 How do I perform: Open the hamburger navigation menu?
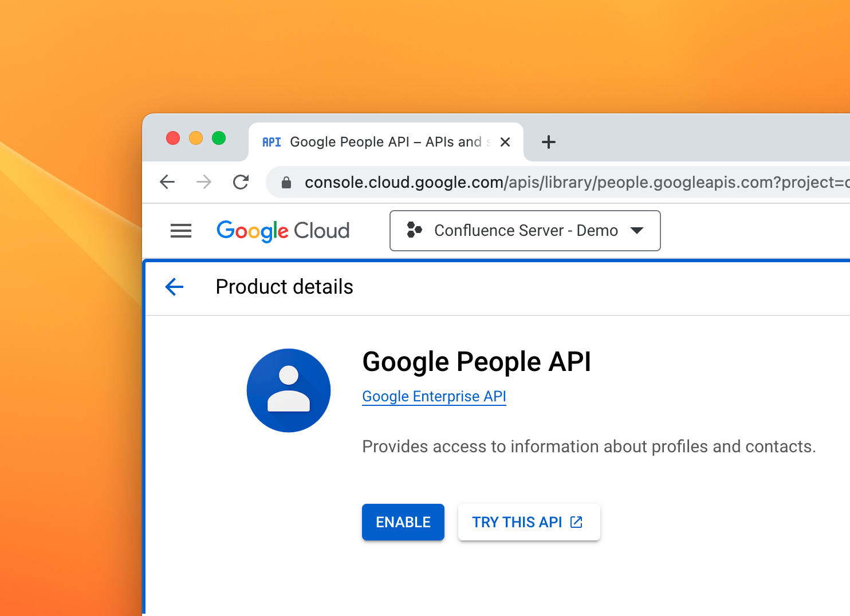pos(181,231)
